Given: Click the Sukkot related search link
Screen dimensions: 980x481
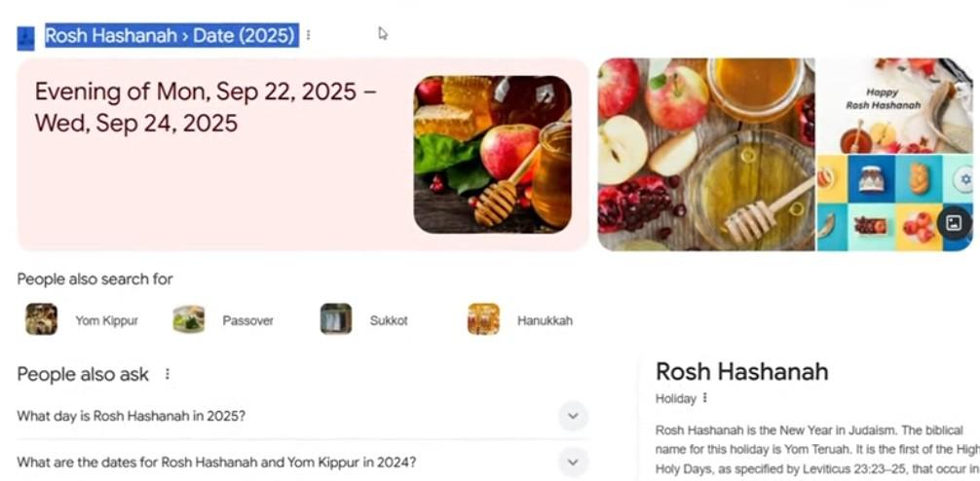Looking at the screenshot, I should click(x=389, y=321).
